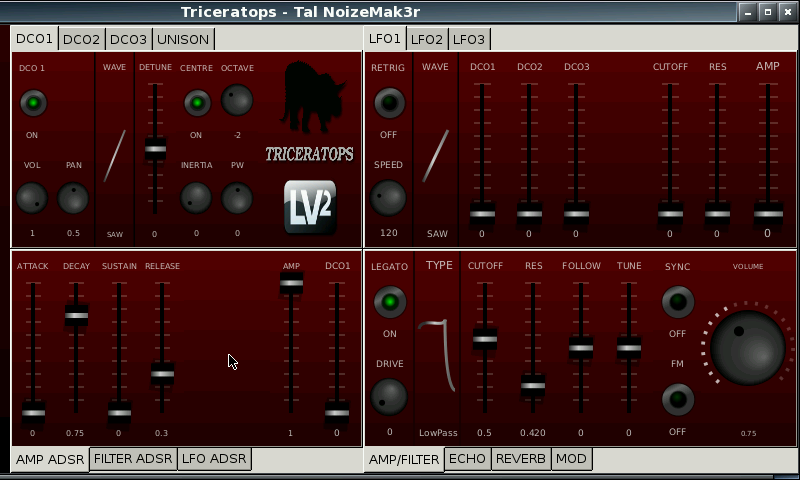800x480 pixels.
Task: Toggle the DCO 1 ON switch
Action: 33,103
